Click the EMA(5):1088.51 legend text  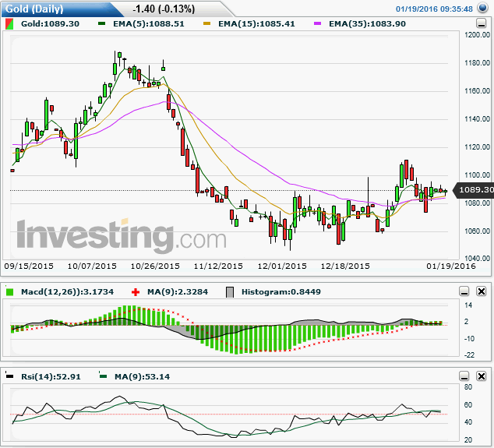pos(149,23)
